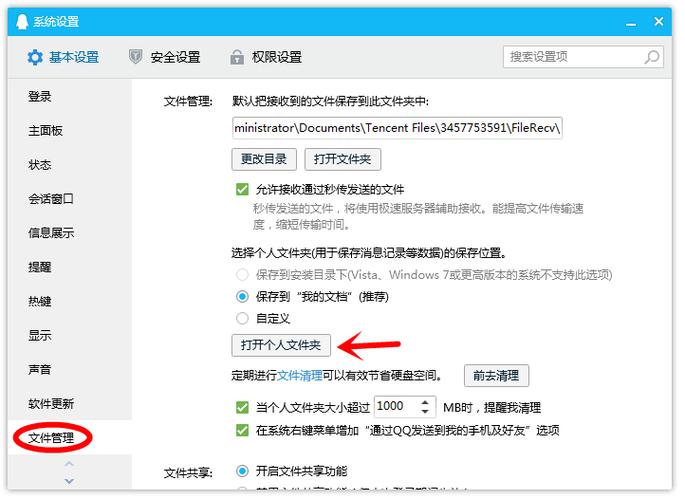Select 文件管理 in the sidebar
This screenshot has height=499, width=685.
coord(51,437)
